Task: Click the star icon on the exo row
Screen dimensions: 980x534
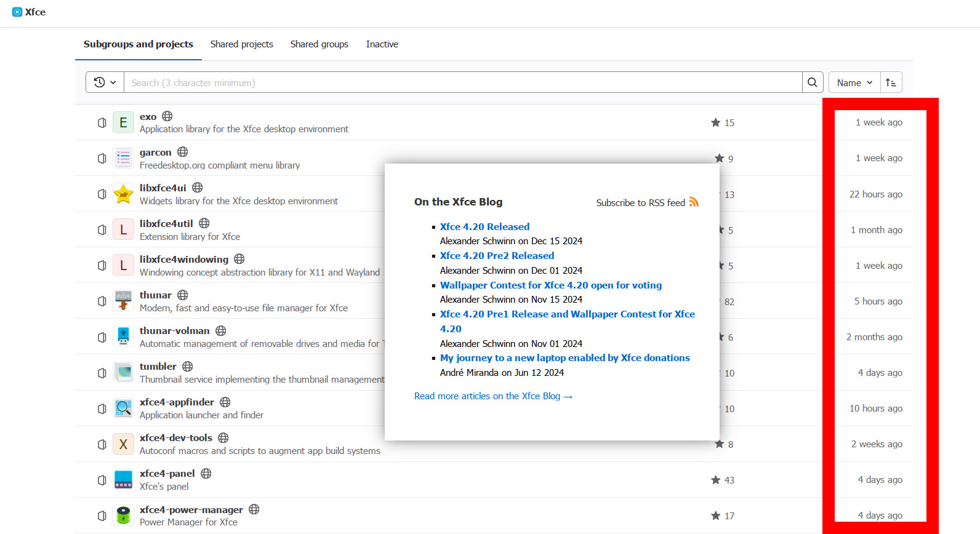Action: [x=715, y=122]
